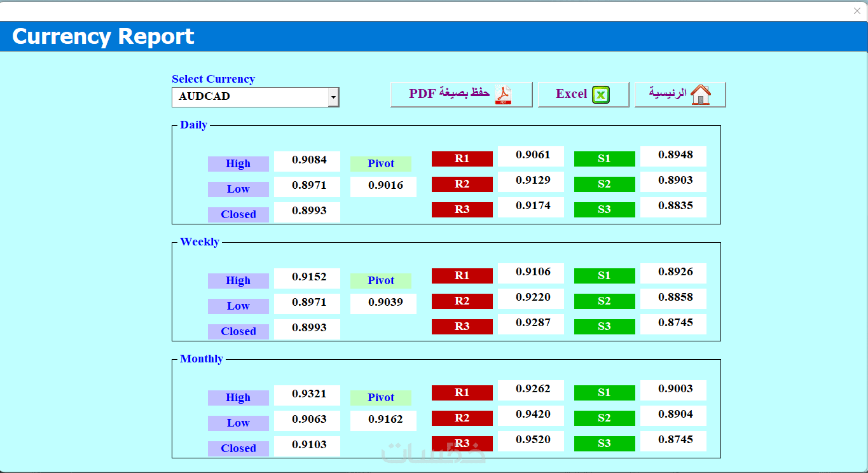The height and width of the screenshot is (473, 868).
Task: Pick the Monthly S3 value 0.8745
Action: coord(673,441)
